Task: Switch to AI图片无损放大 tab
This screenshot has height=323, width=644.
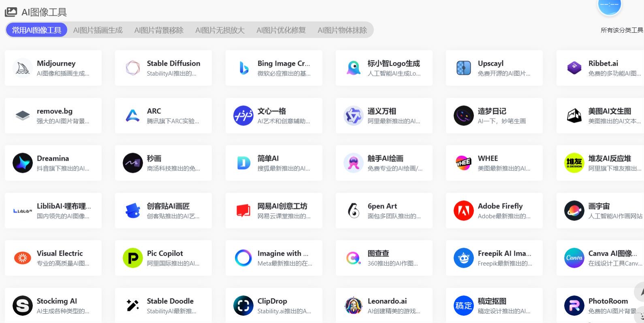Action: 220,30
